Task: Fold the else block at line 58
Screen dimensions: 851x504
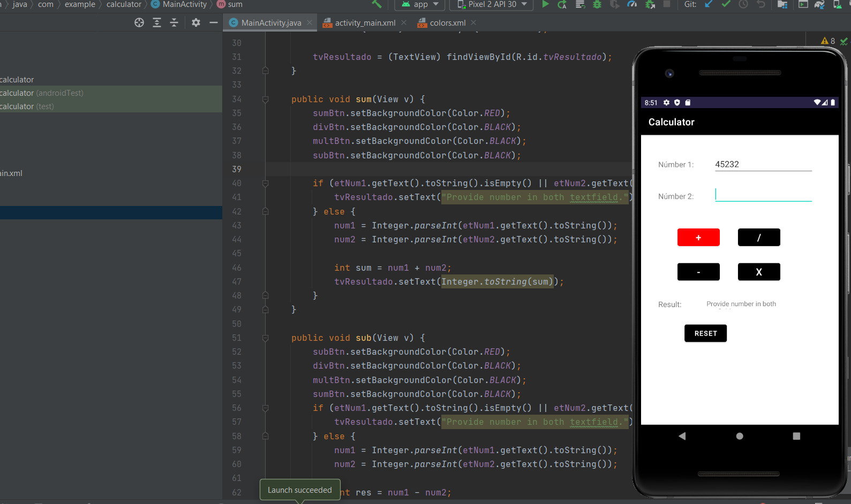Action: (265, 436)
